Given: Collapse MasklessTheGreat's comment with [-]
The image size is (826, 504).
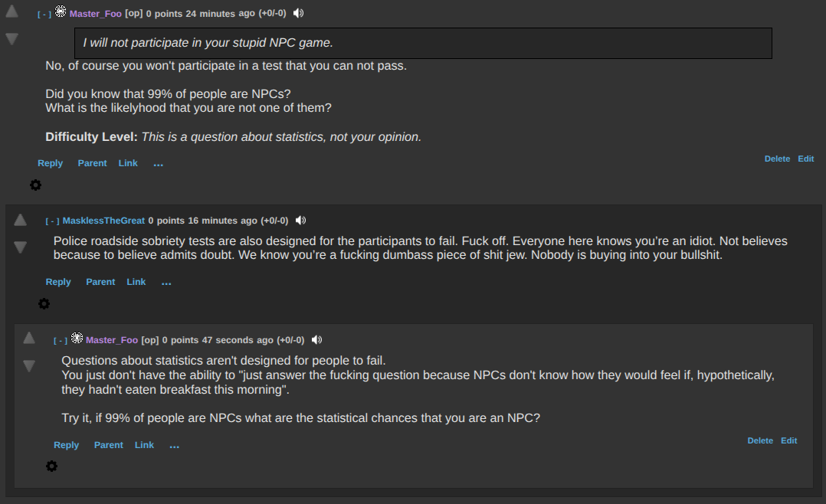Looking at the screenshot, I should pyautogui.click(x=52, y=221).
